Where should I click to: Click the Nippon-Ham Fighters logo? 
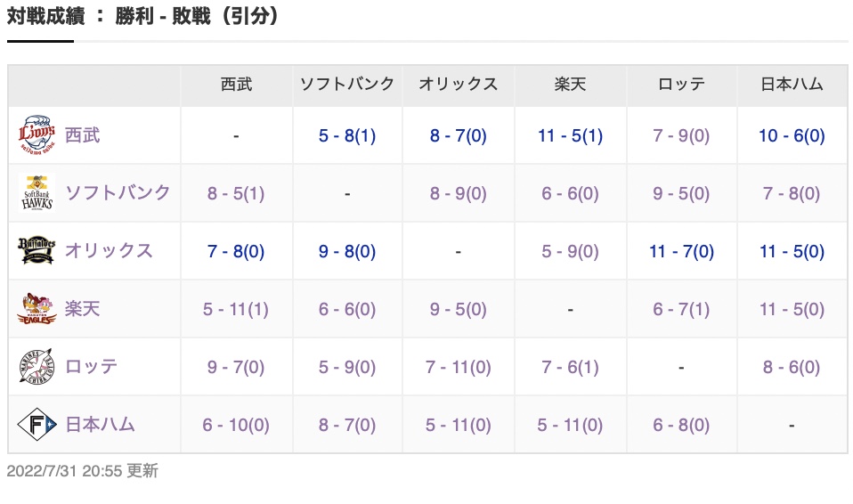[x=37, y=424]
